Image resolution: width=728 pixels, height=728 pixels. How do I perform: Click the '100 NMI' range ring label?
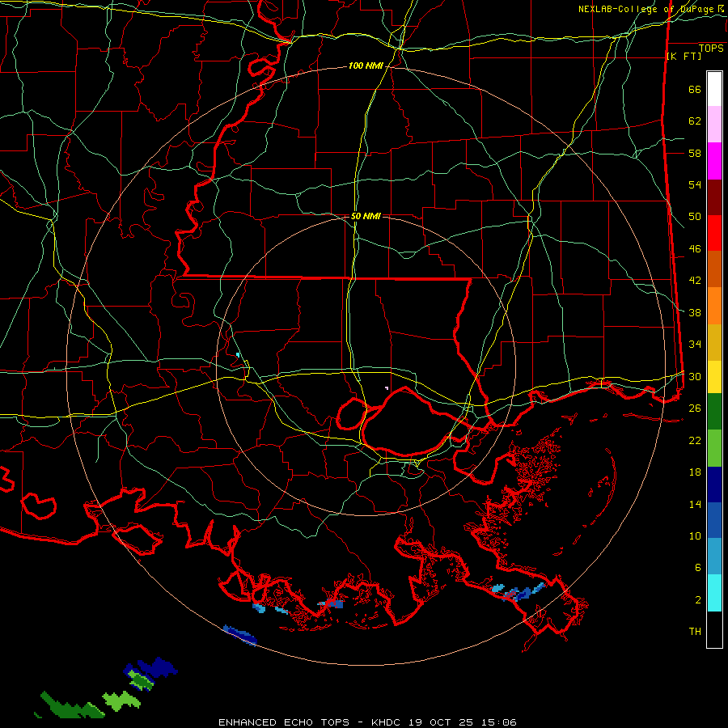pos(366,66)
